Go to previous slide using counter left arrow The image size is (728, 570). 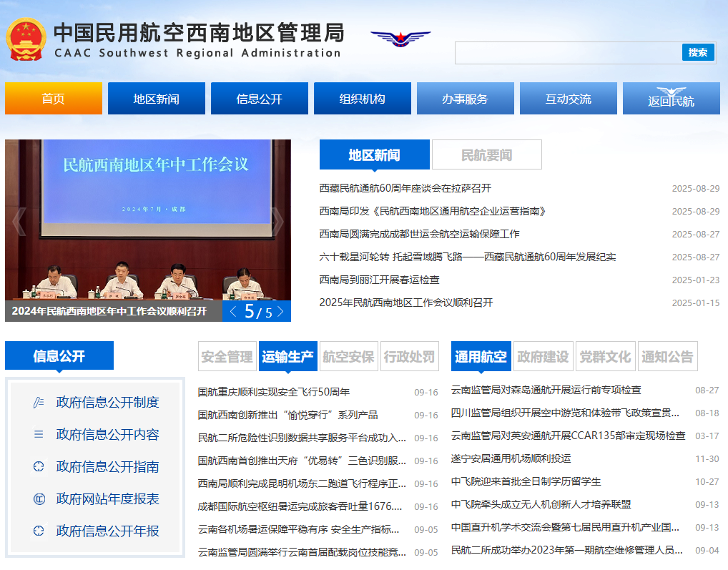(233, 312)
